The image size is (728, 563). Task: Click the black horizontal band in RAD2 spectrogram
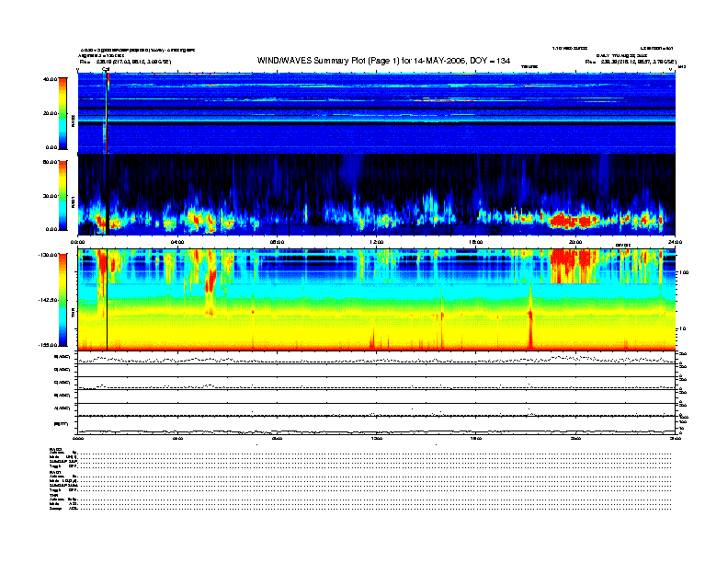tap(368, 108)
